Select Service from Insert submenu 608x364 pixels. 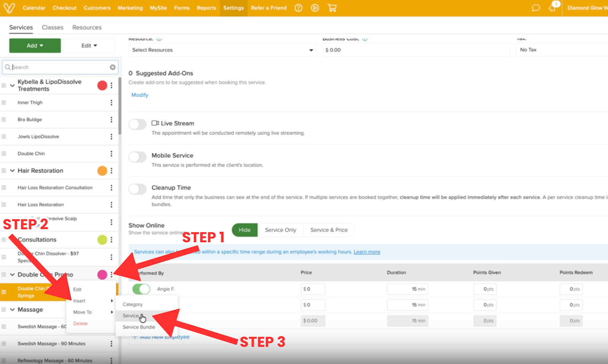coord(131,316)
